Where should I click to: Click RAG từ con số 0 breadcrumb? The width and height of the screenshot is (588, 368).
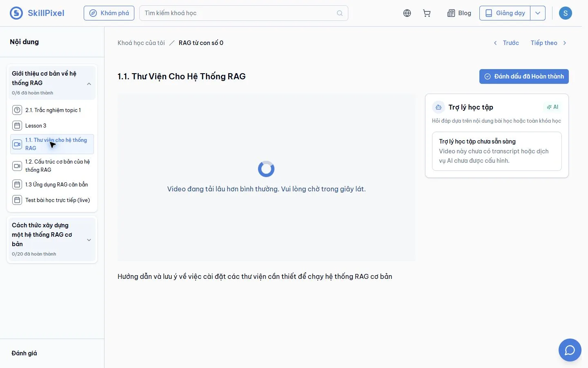(x=201, y=43)
